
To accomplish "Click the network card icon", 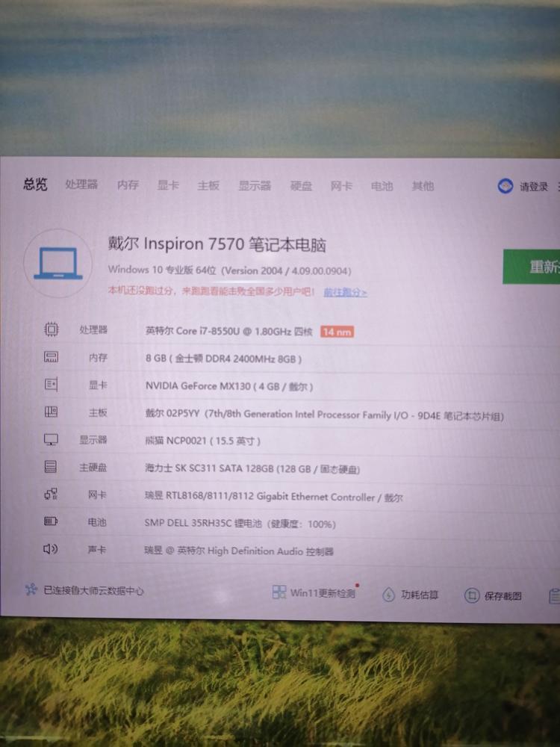I will tap(51, 495).
